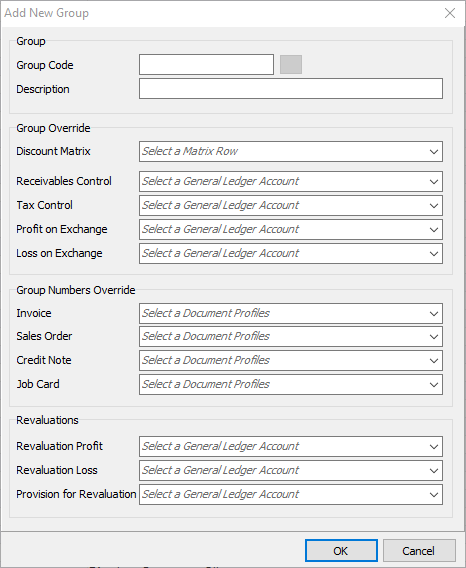Open the Revaluation Loss account dropdown
This screenshot has height=568, width=466.
click(291, 471)
